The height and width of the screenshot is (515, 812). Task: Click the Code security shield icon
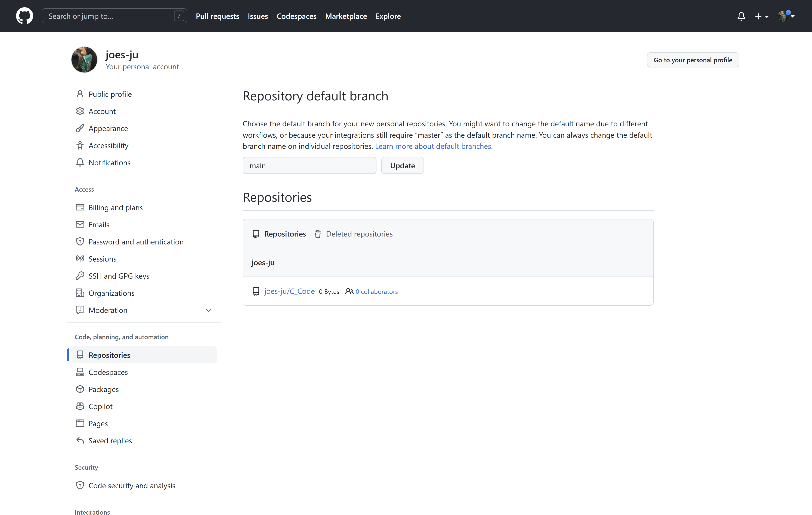(80, 485)
